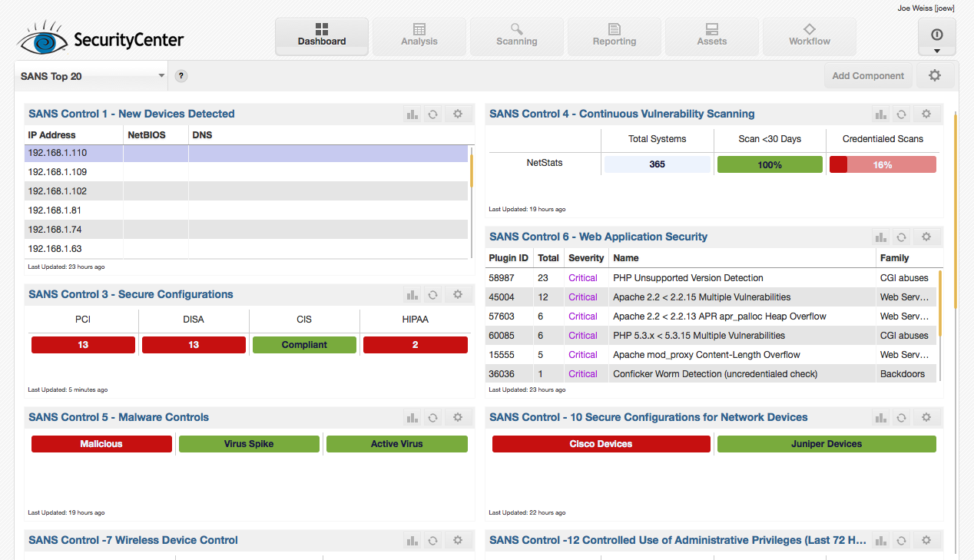
Task: Click the red Cisco Devices indicator
Action: (x=601, y=444)
